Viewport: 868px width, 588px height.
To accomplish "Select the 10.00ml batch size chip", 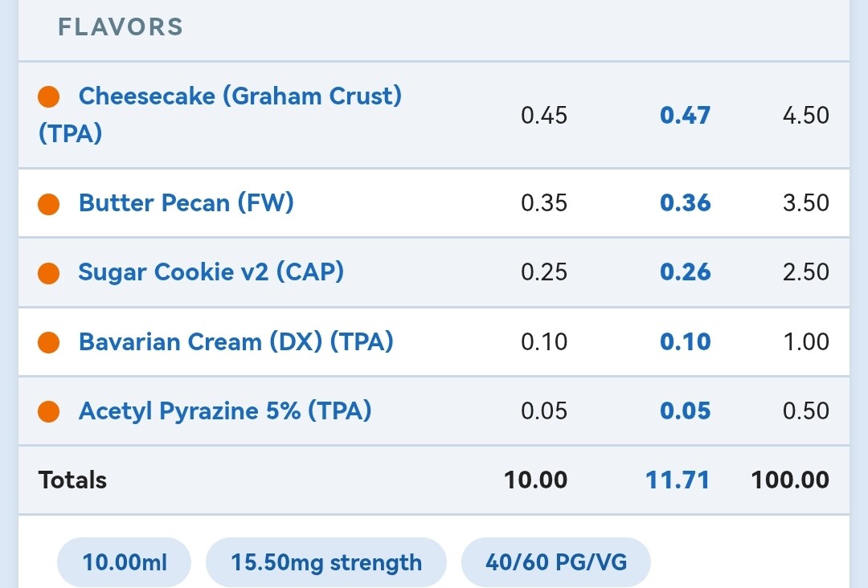I will click(124, 562).
